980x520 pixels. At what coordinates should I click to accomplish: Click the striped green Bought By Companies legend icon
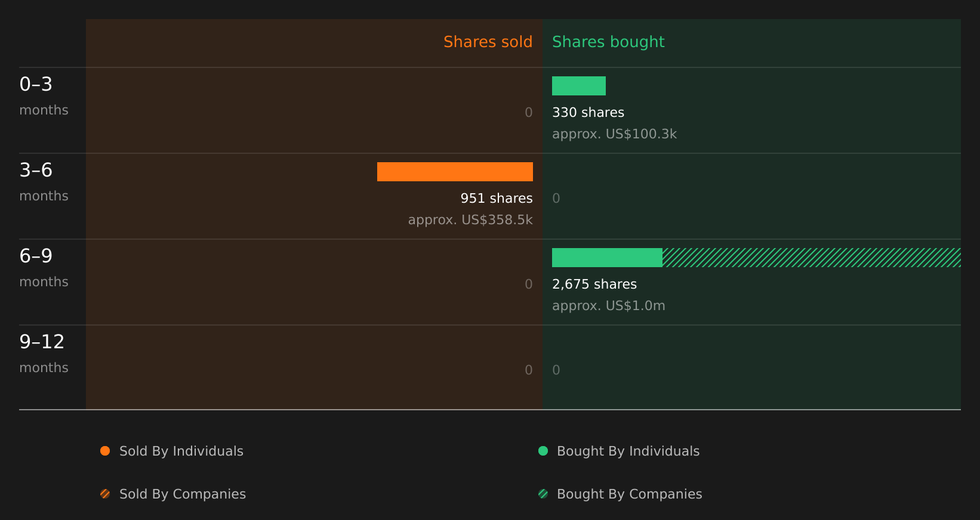point(543,494)
